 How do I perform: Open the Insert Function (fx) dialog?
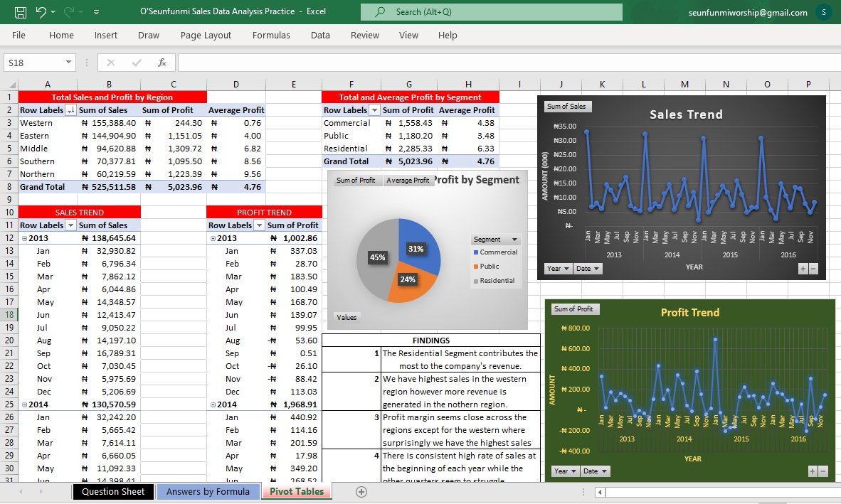[162, 62]
